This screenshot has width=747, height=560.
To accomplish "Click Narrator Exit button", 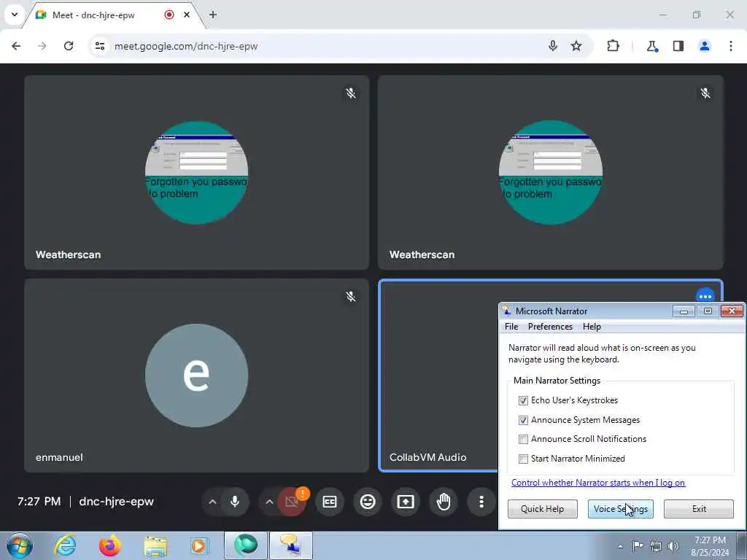I will tap(698, 508).
